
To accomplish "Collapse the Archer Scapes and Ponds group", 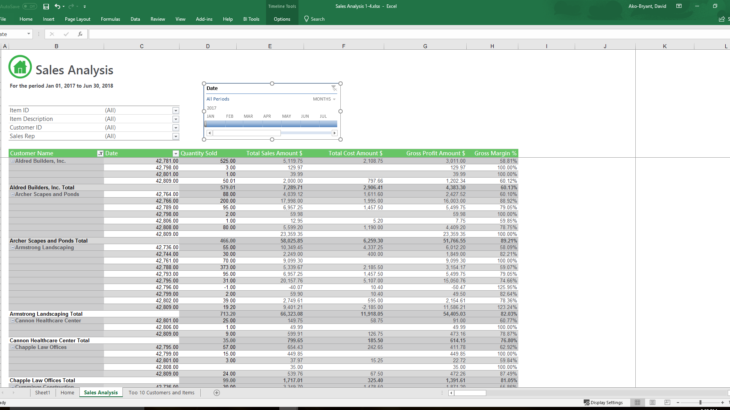I will (13, 194).
